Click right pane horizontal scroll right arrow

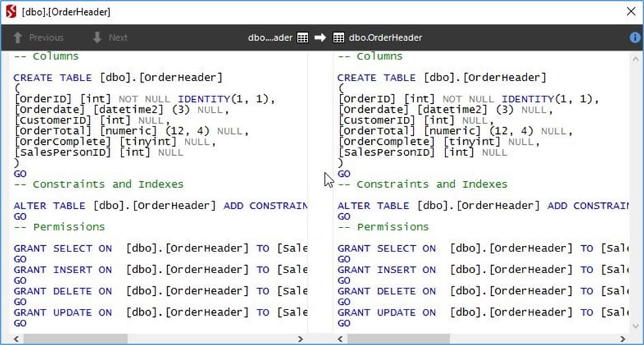(624, 340)
